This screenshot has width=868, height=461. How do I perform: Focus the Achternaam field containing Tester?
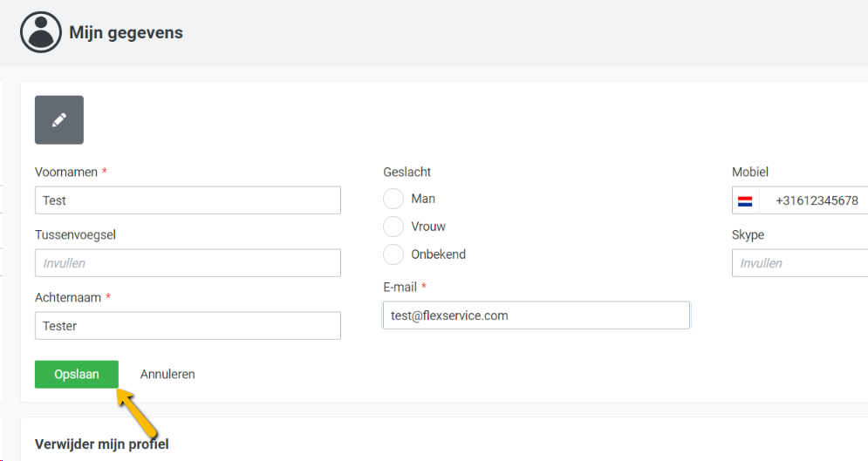point(188,326)
